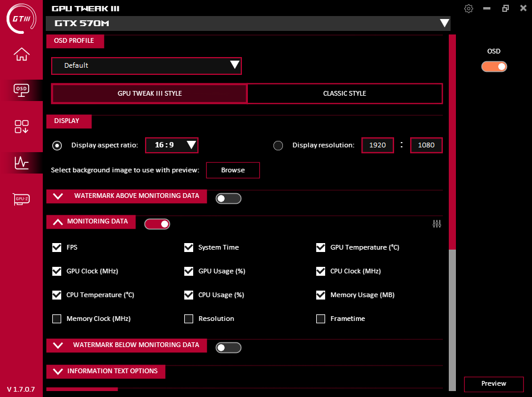Open the Default OSD profile dropdown
Viewport: 532px width, 397px height.
pos(146,65)
